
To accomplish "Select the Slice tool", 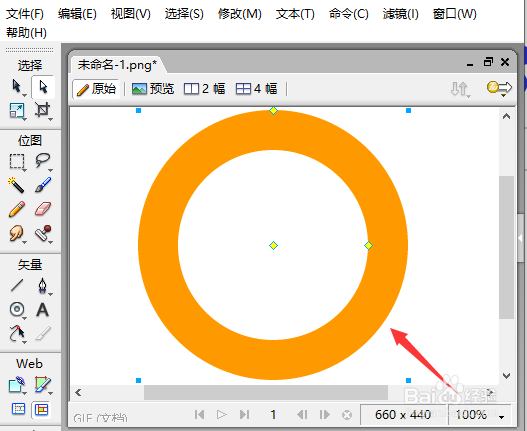I will [43, 385].
